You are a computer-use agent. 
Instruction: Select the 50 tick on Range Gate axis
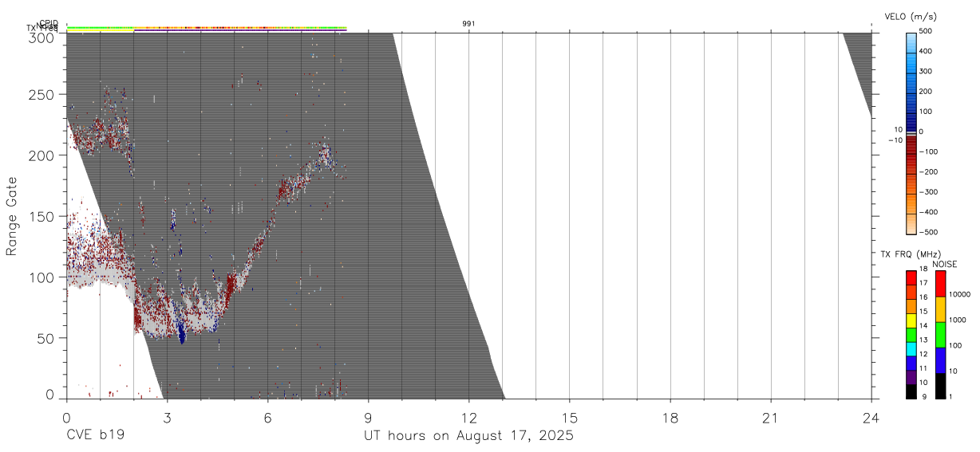tap(46, 338)
